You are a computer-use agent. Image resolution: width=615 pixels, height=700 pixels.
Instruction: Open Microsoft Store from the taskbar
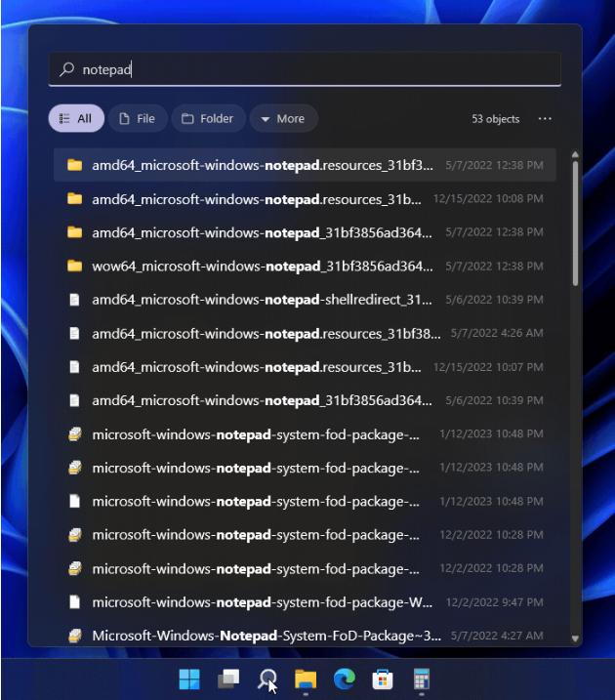tap(383, 679)
